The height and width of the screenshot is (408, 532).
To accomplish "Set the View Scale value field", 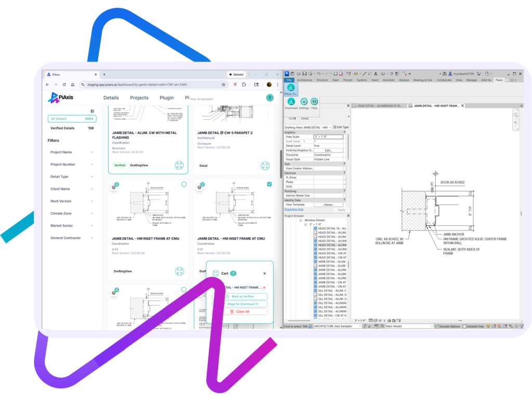I will (x=329, y=137).
